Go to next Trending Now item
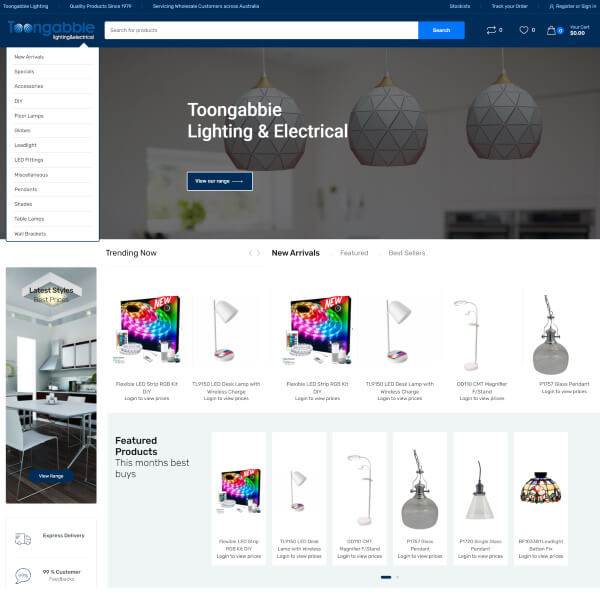Viewport: 600px width, 600px height. coord(259,253)
